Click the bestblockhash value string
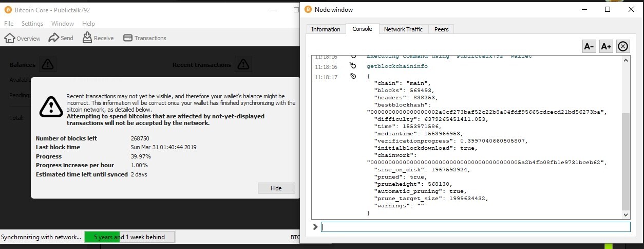644x249 pixels. tap(487, 112)
